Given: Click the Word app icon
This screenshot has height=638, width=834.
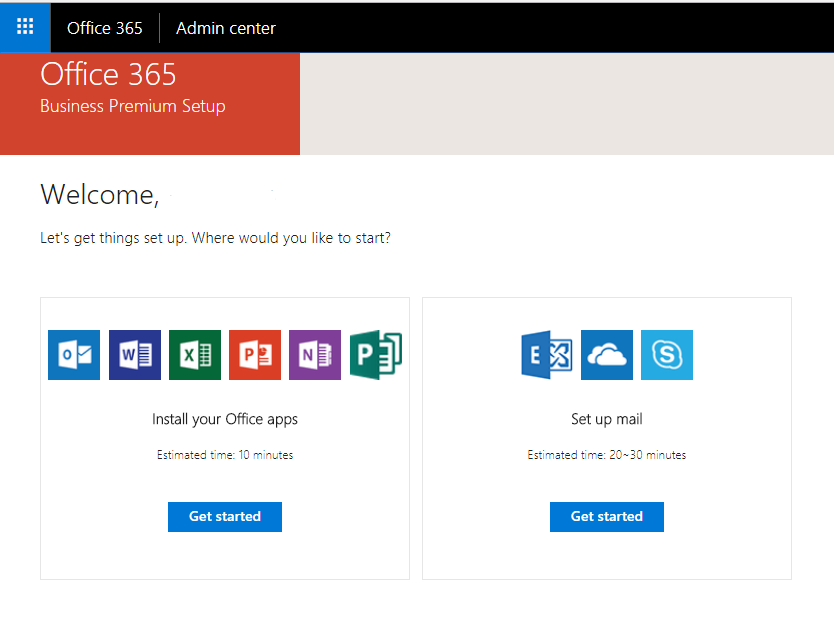Looking at the screenshot, I should tap(135, 355).
